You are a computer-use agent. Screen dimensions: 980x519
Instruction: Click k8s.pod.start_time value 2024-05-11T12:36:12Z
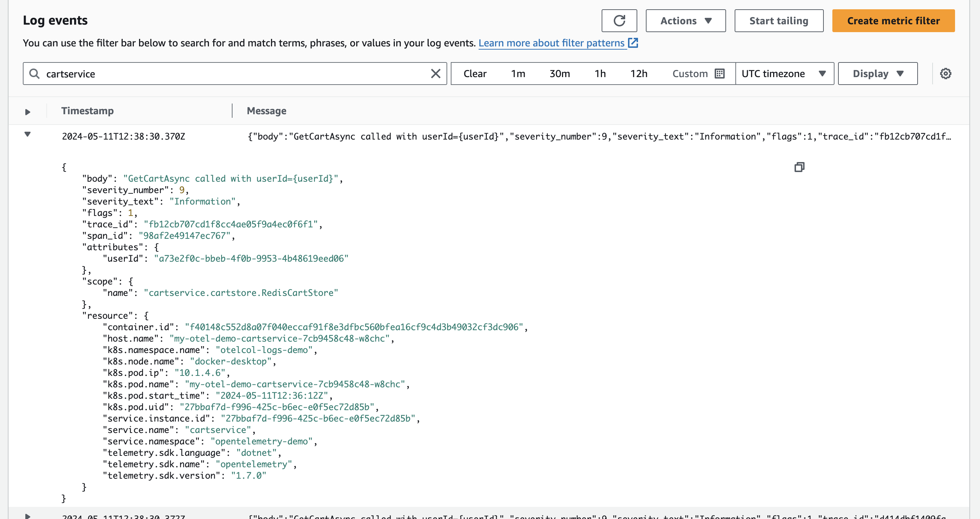272,395
